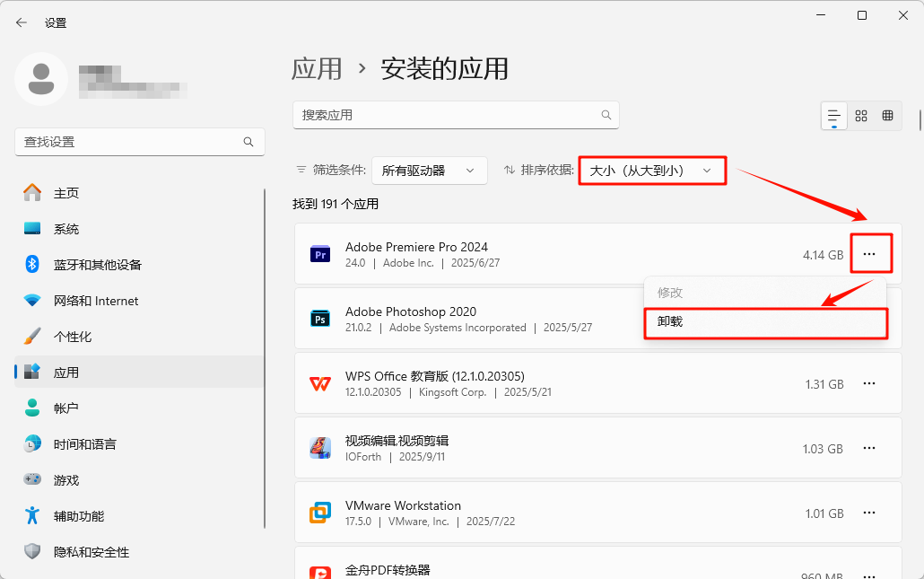Click the Adobe Premiere Pro app icon
This screenshot has width=924, height=579.
click(320, 254)
